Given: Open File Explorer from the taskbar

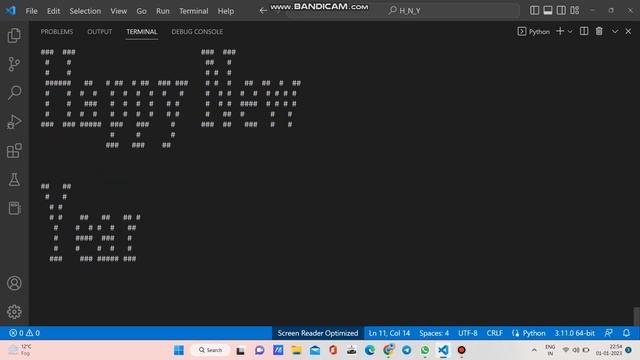Looking at the screenshot, I should pyautogui.click(x=296, y=350).
